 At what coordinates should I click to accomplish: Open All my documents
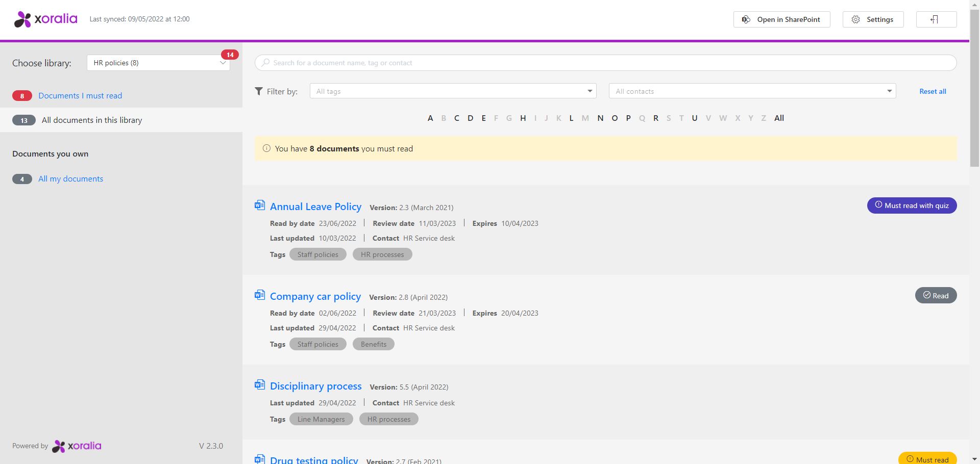(x=70, y=179)
